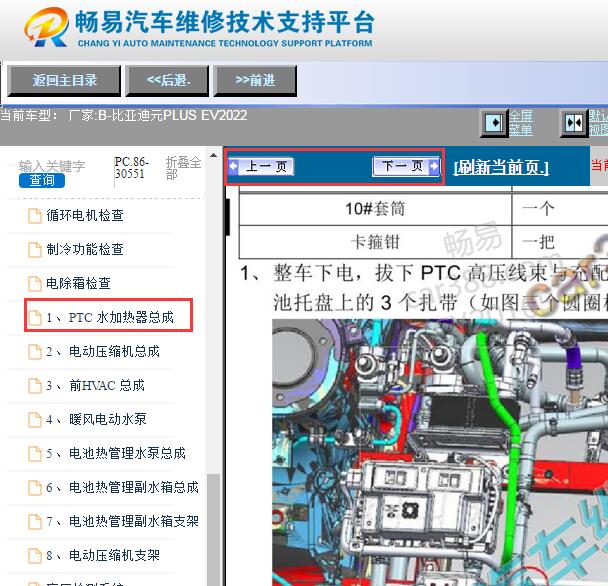Click the 查询 search button

click(x=42, y=180)
